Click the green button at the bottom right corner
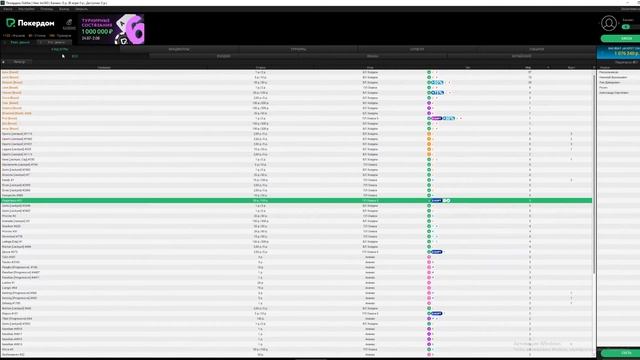Viewport: 640px width, 360px height. point(620,353)
